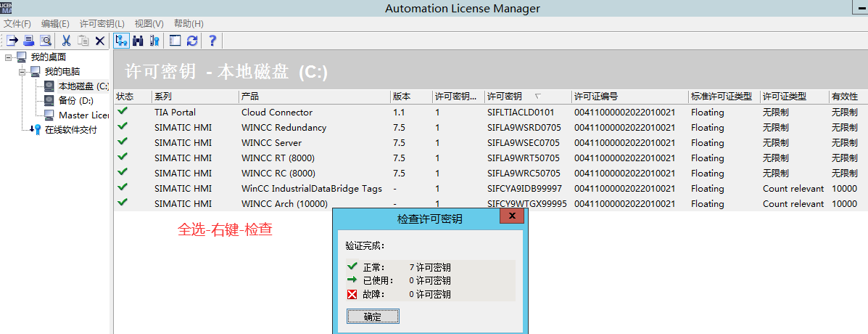Click the 验证完成 text in dialog

365,245
